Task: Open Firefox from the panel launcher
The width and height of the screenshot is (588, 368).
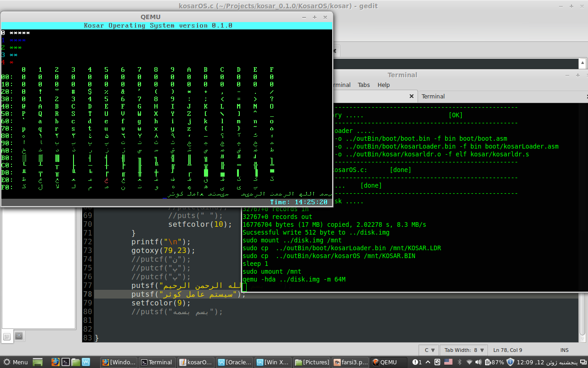Action: click(56, 362)
